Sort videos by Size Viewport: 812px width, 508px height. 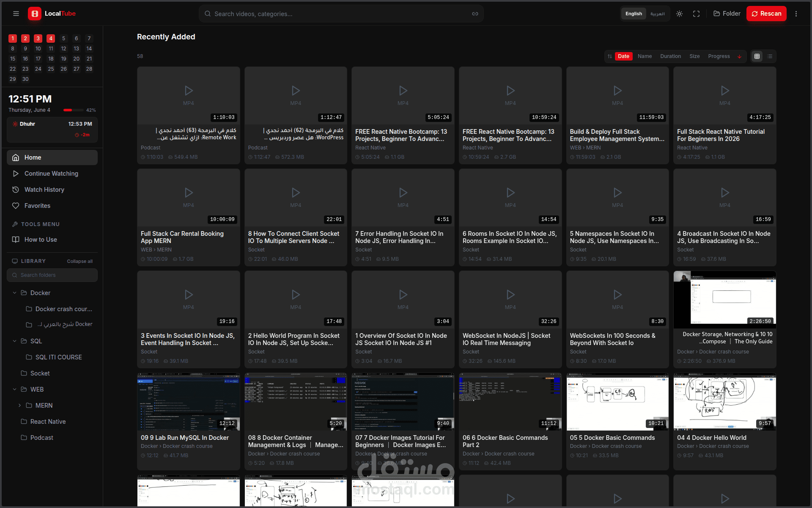coord(694,56)
